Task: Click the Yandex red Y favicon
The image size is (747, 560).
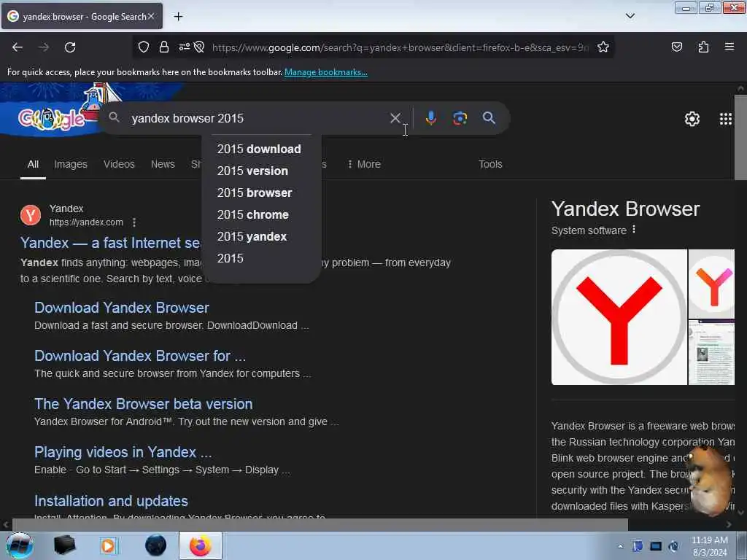Action: coord(31,215)
